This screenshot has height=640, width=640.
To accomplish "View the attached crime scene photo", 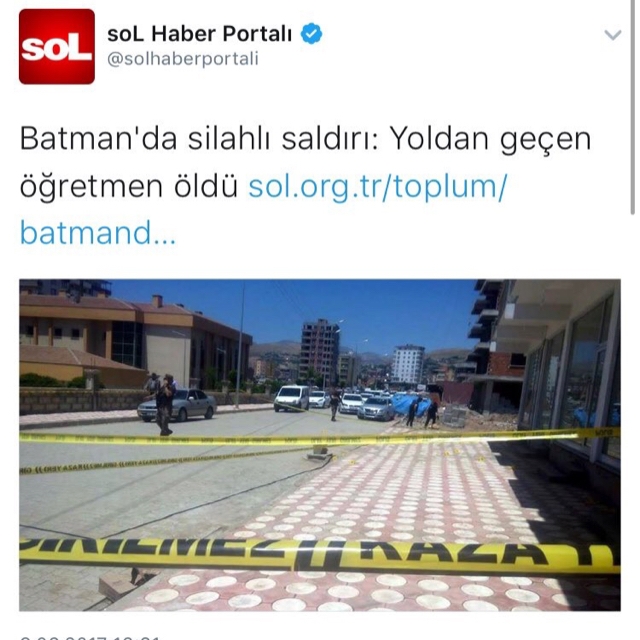I will [x=320, y=445].
